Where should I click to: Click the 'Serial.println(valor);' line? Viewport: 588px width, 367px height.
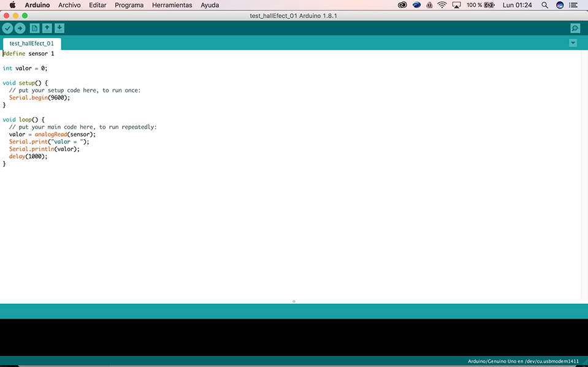click(44, 149)
